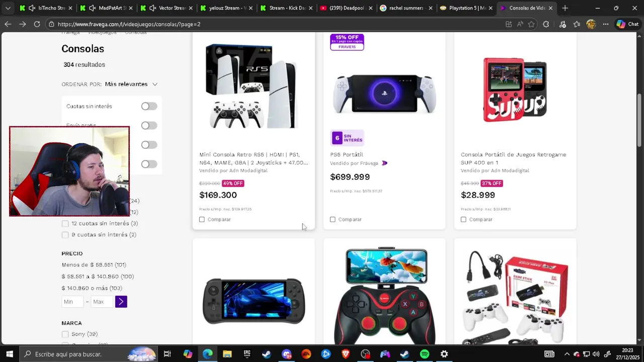Open browser tab list chevron
Viewport: 644px width, 362px height.
click(8, 8)
